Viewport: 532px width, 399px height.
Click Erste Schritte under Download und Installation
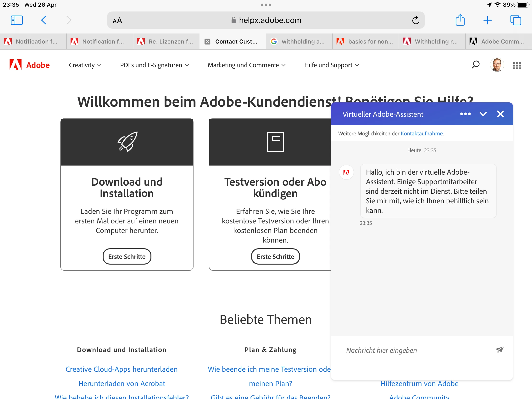tap(127, 257)
